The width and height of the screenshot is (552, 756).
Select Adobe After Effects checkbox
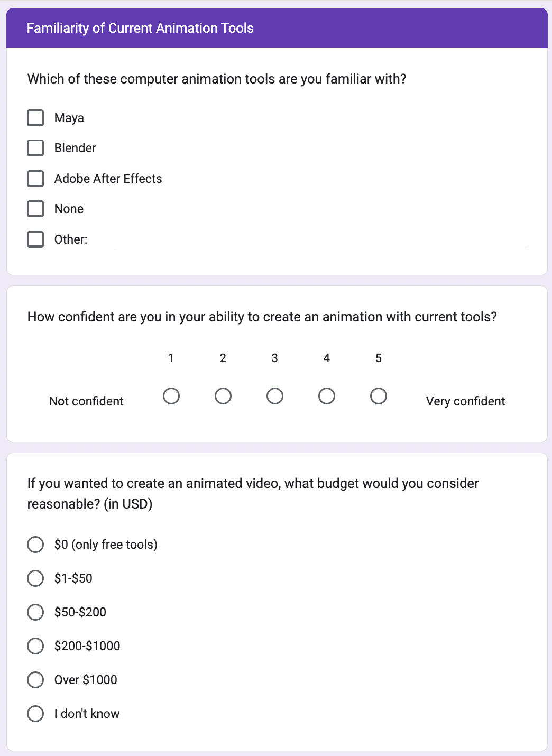[x=35, y=179]
